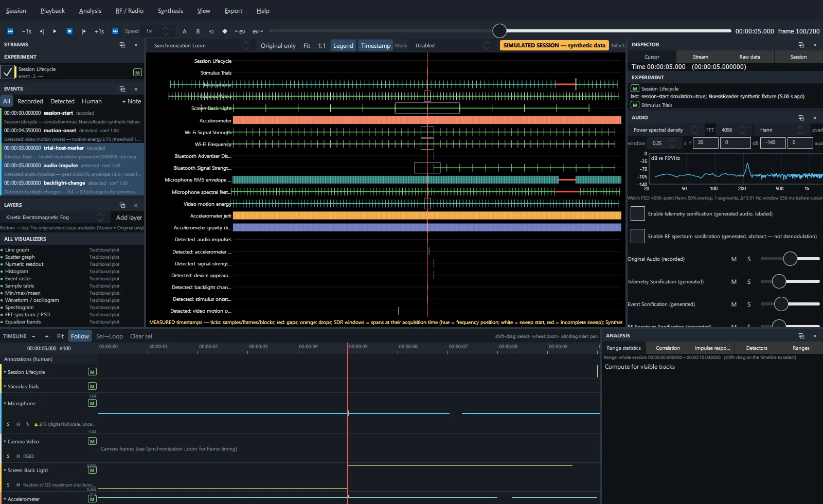Mute the Original Audio (recorded) channel
823x504 pixels.
pyautogui.click(x=734, y=259)
